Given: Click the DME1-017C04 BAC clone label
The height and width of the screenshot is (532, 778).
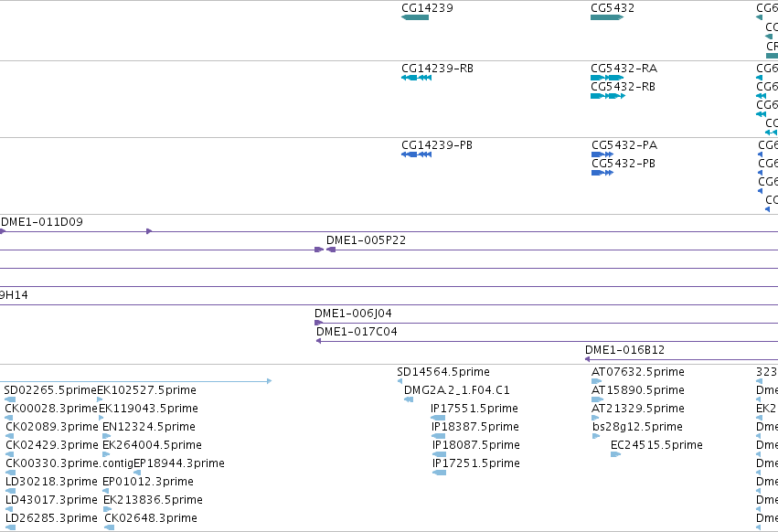Looking at the screenshot, I should pos(357,332).
